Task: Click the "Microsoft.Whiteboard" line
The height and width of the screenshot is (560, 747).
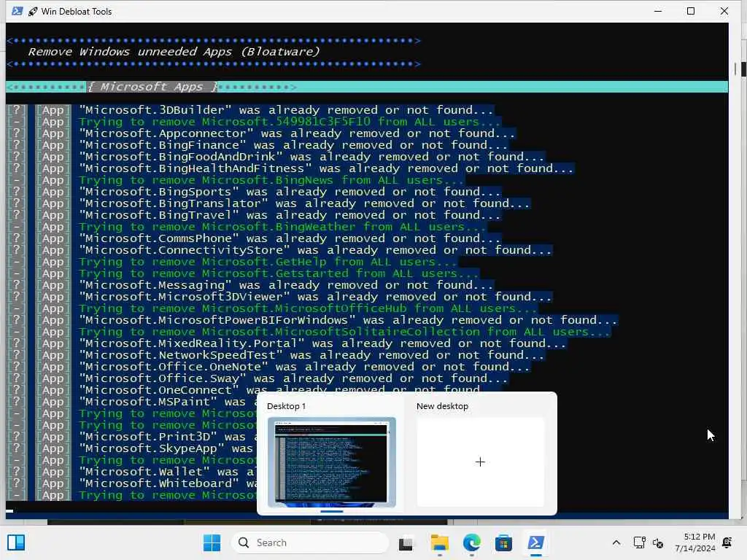Action: 168,484
